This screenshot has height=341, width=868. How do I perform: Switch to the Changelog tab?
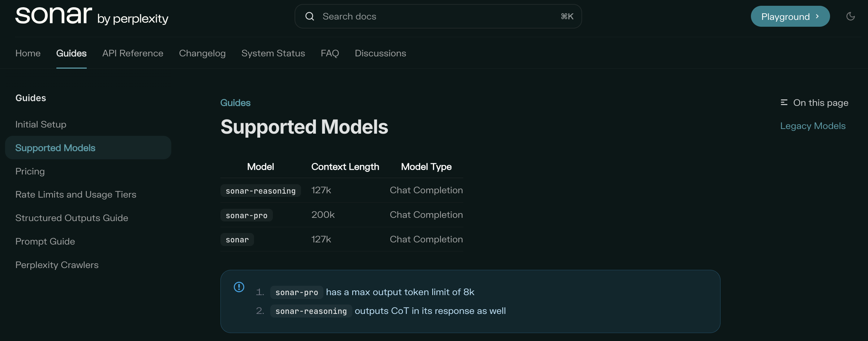(202, 53)
